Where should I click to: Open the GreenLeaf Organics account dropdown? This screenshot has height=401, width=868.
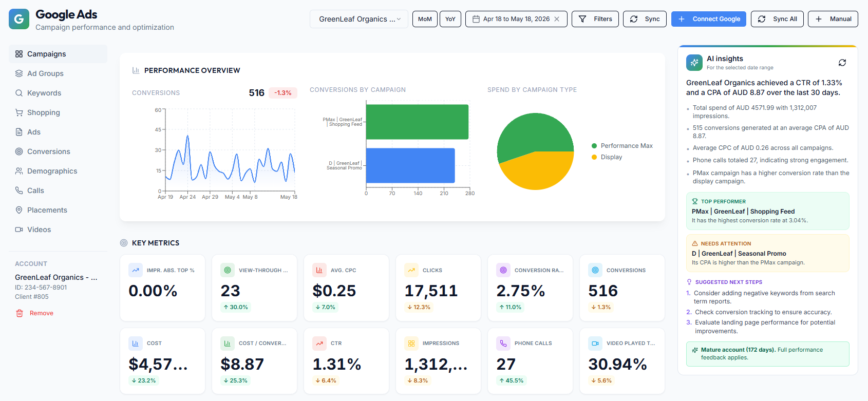click(359, 19)
